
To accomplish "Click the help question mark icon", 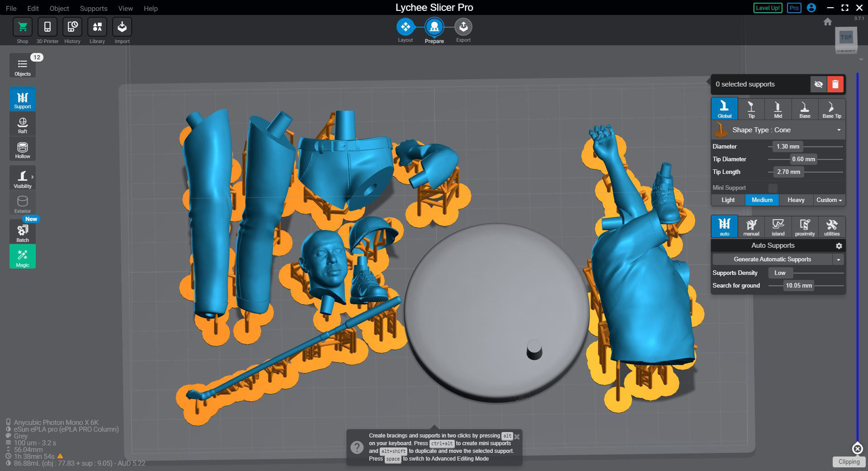I will (357, 447).
